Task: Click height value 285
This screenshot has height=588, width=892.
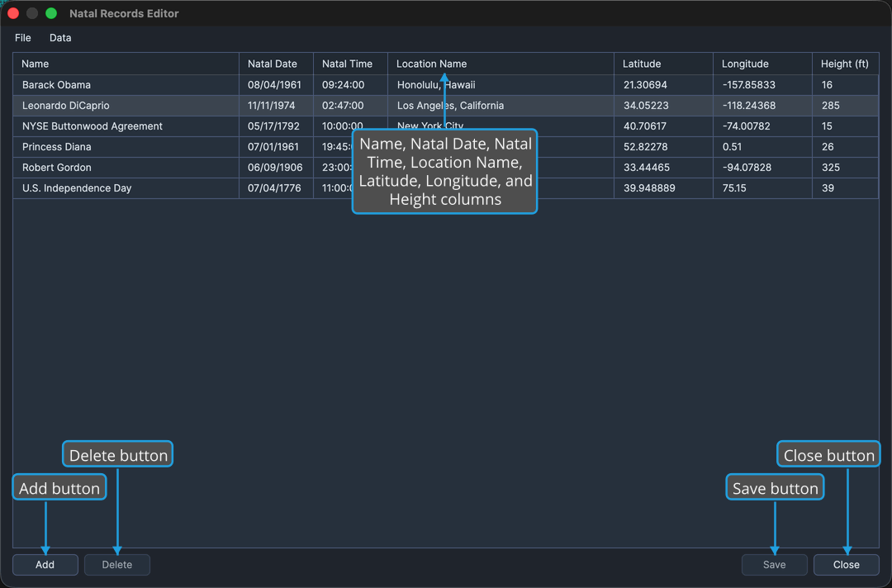Action: pyautogui.click(x=846, y=105)
